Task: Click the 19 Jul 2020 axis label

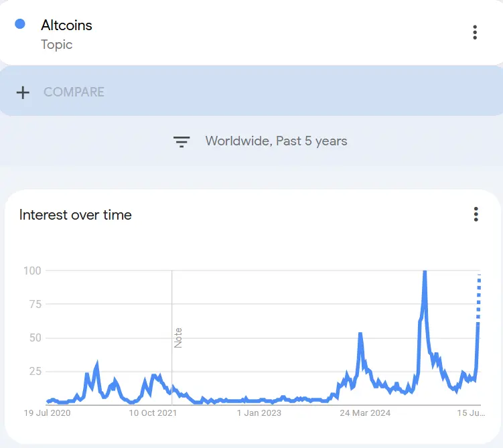Action: point(47,413)
